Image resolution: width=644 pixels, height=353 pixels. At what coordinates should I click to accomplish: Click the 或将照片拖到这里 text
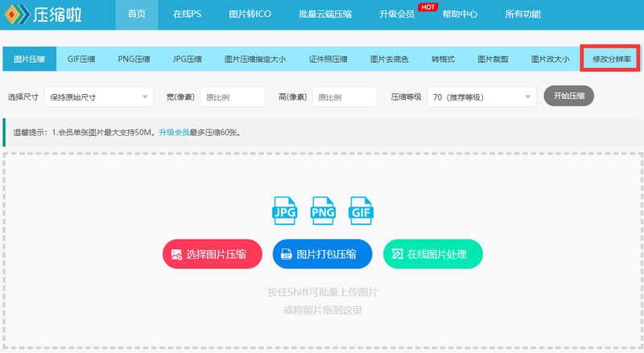[x=323, y=310]
